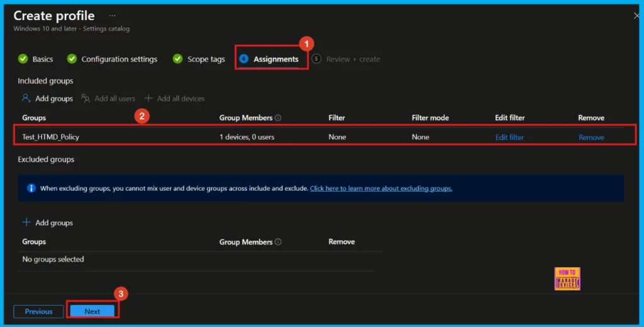This screenshot has height=327, width=644.
Task: Click the Review + create step circle
Action: point(316,58)
